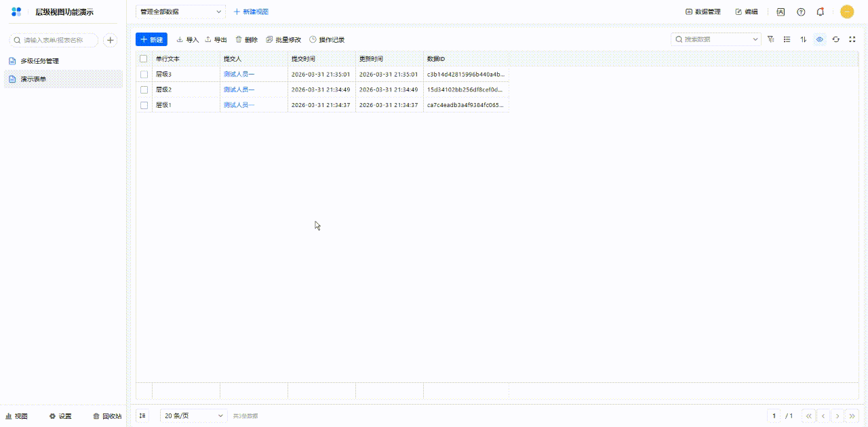Click the blue 新建 button
The image size is (868, 427).
click(151, 39)
